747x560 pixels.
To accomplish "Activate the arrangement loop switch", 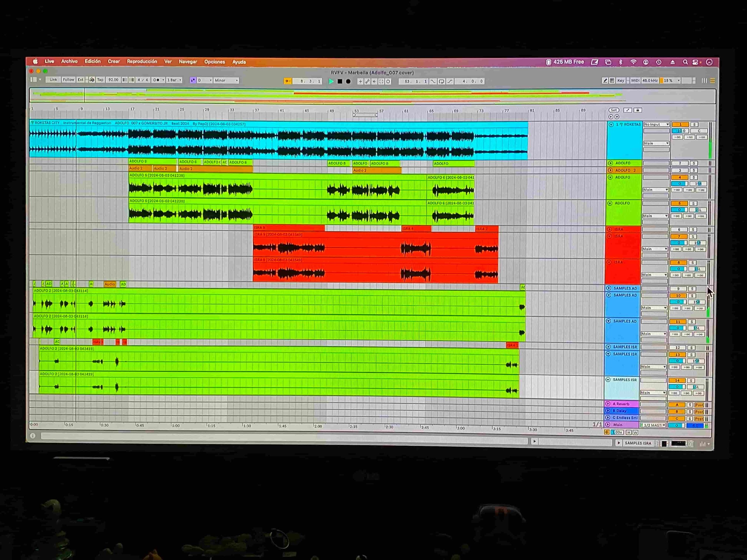I will pos(441,81).
